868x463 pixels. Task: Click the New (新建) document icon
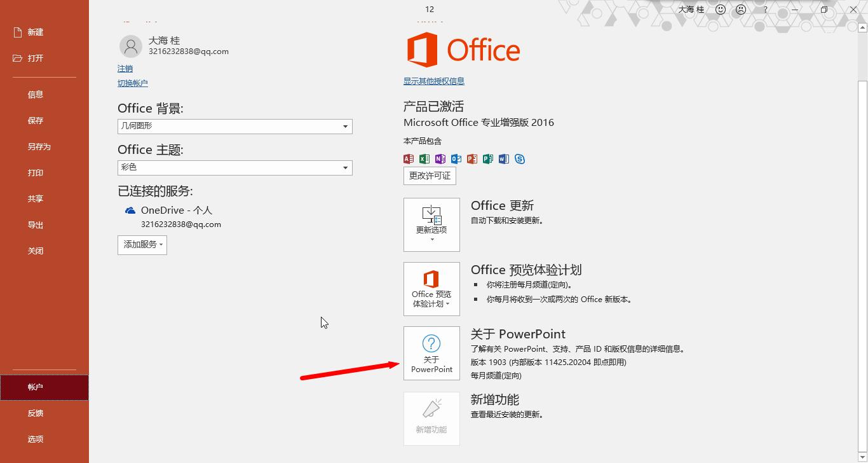tap(17, 32)
